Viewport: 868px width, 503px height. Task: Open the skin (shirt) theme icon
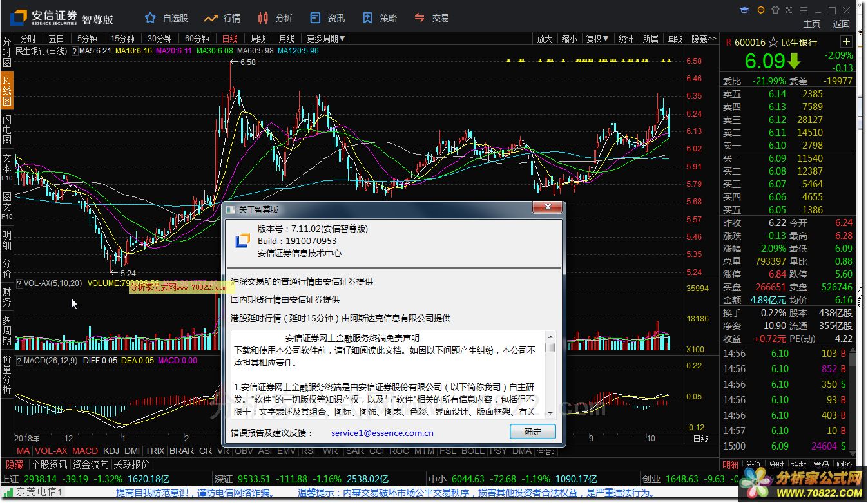click(775, 10)
